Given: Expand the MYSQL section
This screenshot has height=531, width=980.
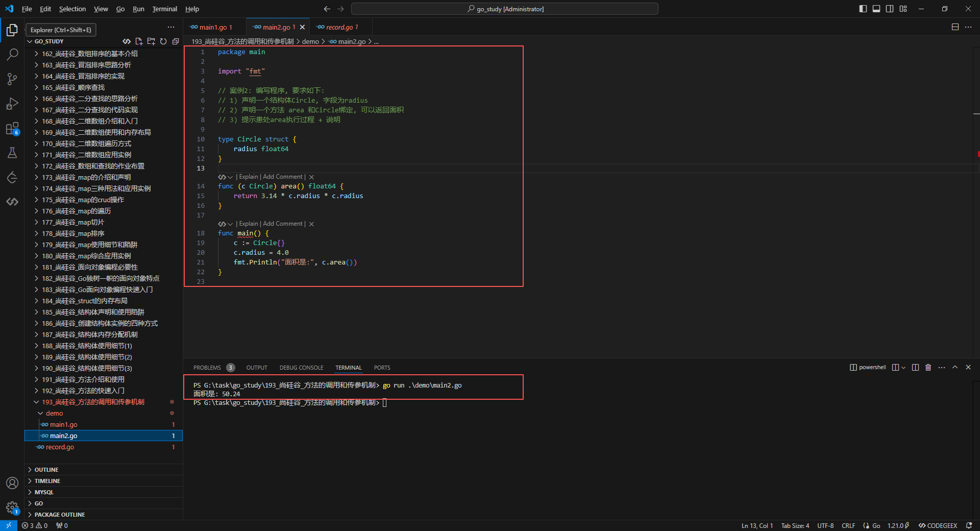Looking at the screenshot, I should tap(104, 492).
